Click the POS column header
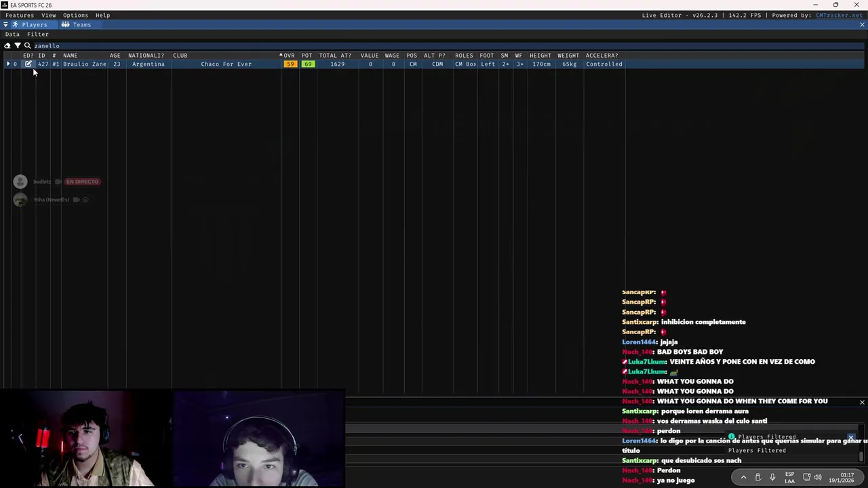 (x=412, y=56)
